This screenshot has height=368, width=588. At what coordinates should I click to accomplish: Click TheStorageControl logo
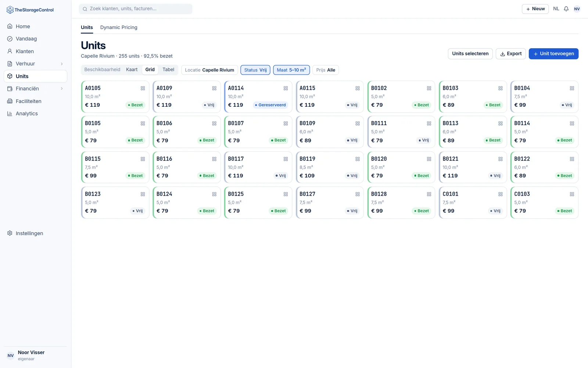[x=30, y=10]
